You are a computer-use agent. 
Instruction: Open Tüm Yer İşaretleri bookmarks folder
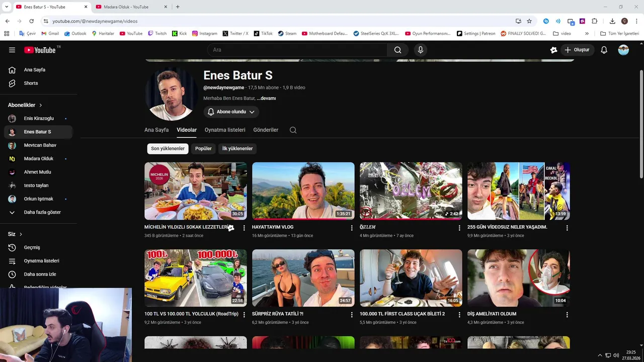620,34
